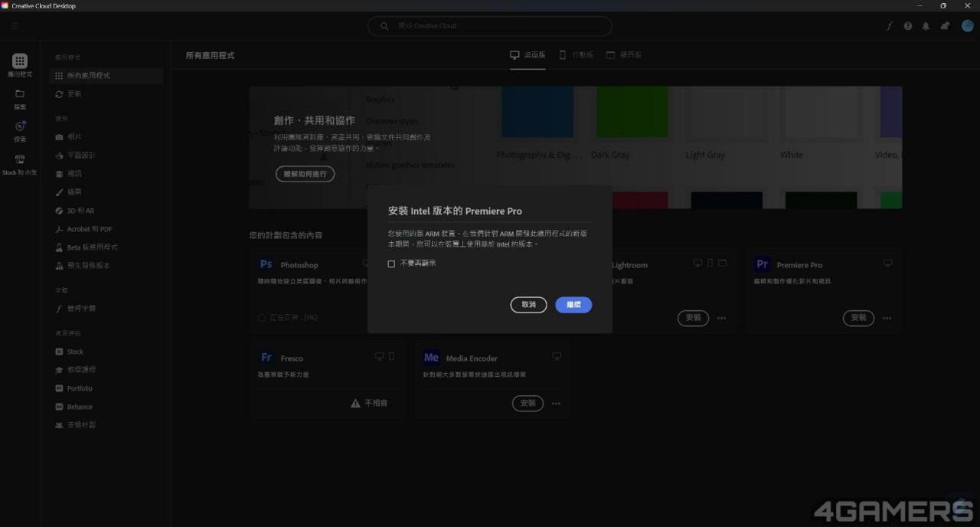The image size is (980, 527).
Task: Click the green Dark Gray swatch in banner
Action: pos(632,112)
